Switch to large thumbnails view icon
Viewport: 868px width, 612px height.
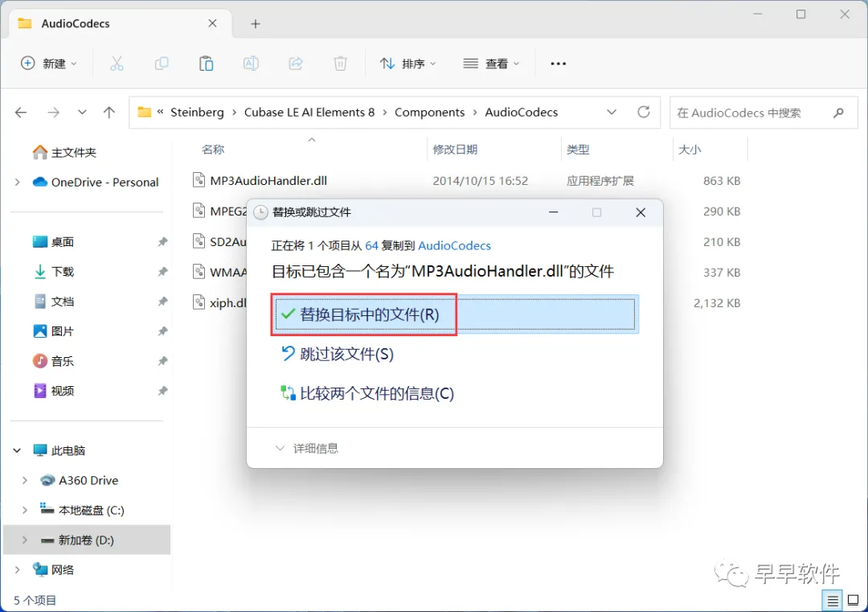coord(853,601)
